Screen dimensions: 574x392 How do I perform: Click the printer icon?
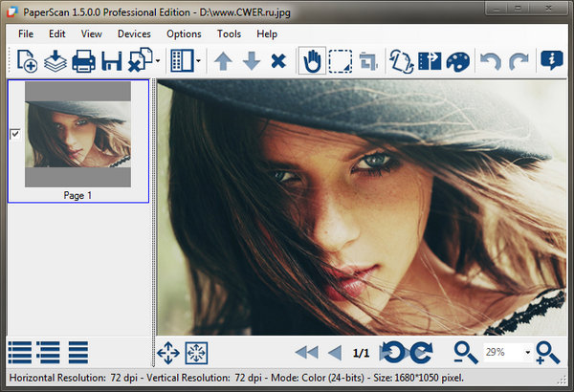tap(84, 61)
